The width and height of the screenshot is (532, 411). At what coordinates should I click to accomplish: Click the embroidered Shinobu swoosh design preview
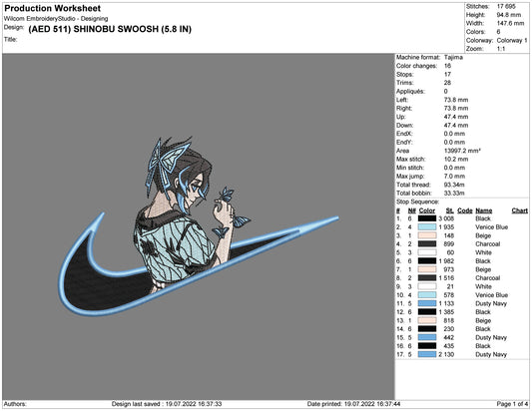point(199,226)
